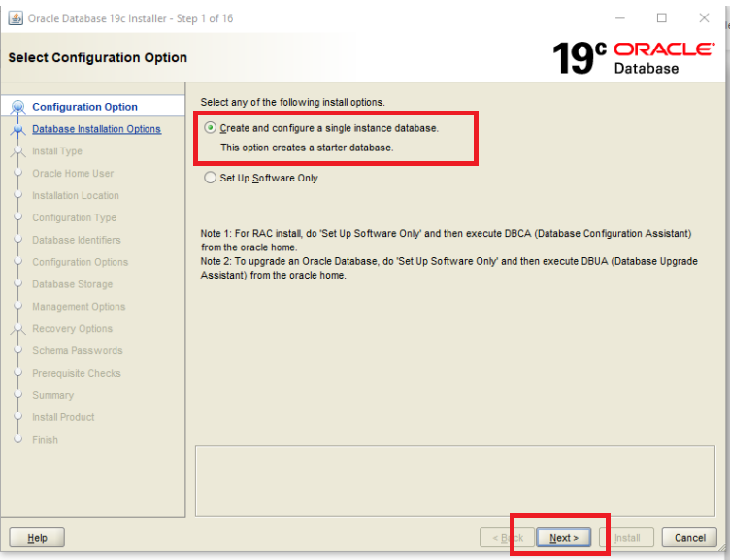Open the Database Installation Options step

96,129
